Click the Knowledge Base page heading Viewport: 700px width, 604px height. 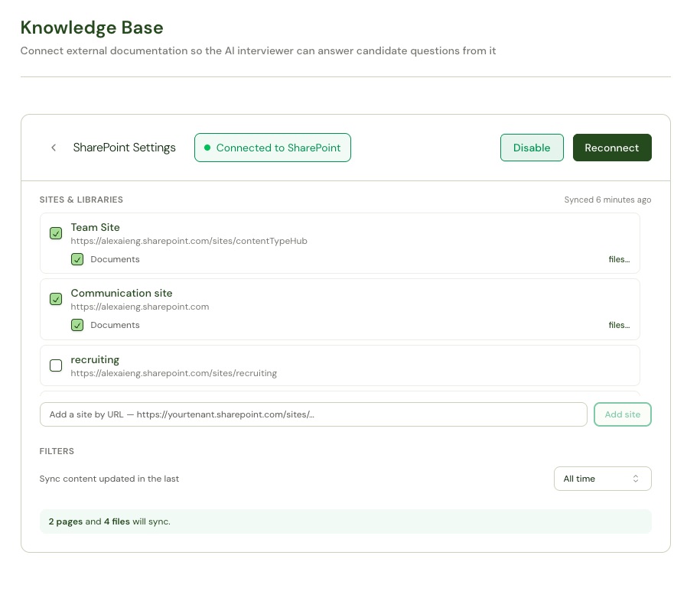(x=92, y=28)
